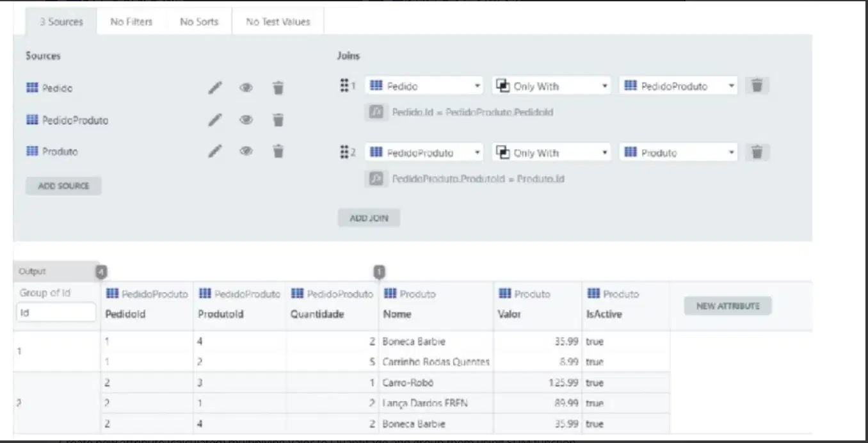Click the PedidoProduto entity icon in Sources
This screenshot has height=443, width=868.
[32, 120]
